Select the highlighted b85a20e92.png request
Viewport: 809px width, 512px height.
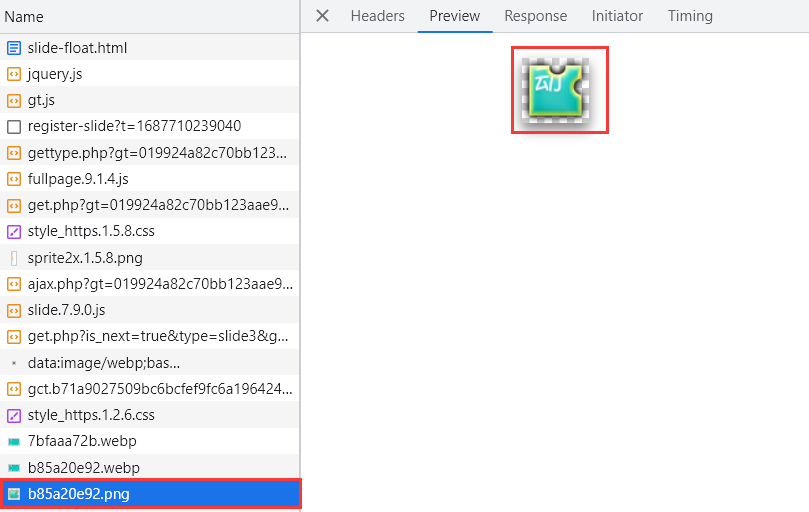(79, 494)
